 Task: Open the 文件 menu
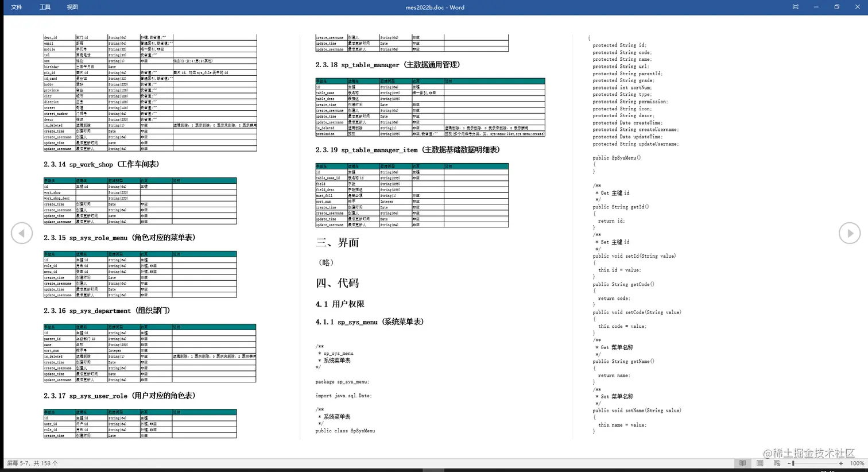tap(17, 7)
